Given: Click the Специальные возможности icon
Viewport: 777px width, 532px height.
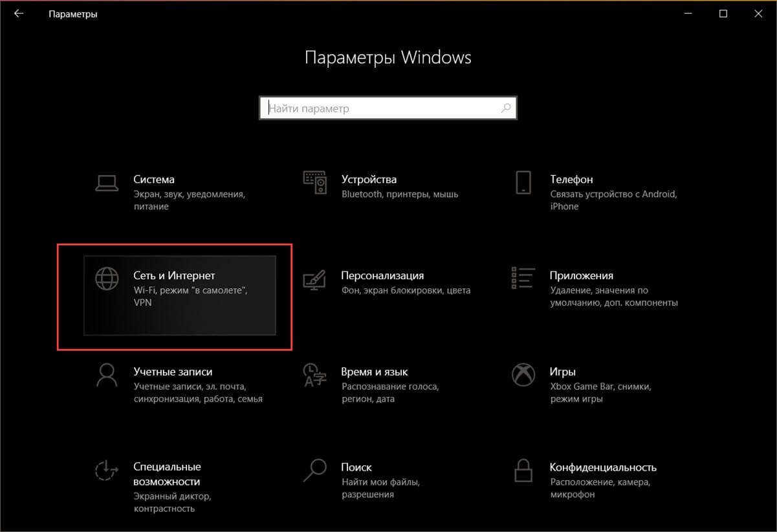Looking at the screenshot, I should [106, 470].
